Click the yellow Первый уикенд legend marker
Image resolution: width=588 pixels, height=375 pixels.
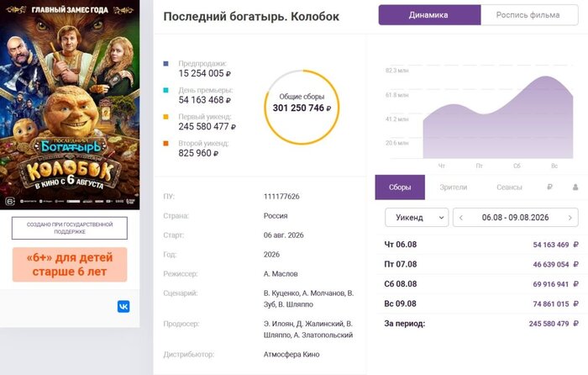click(165, 117)
